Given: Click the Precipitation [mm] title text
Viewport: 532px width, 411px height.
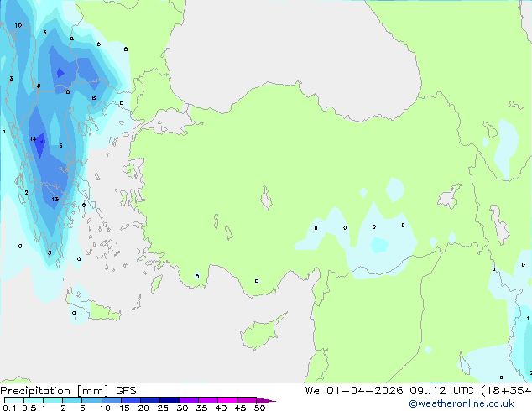Looking at the screenshot, I should point(55,391).
